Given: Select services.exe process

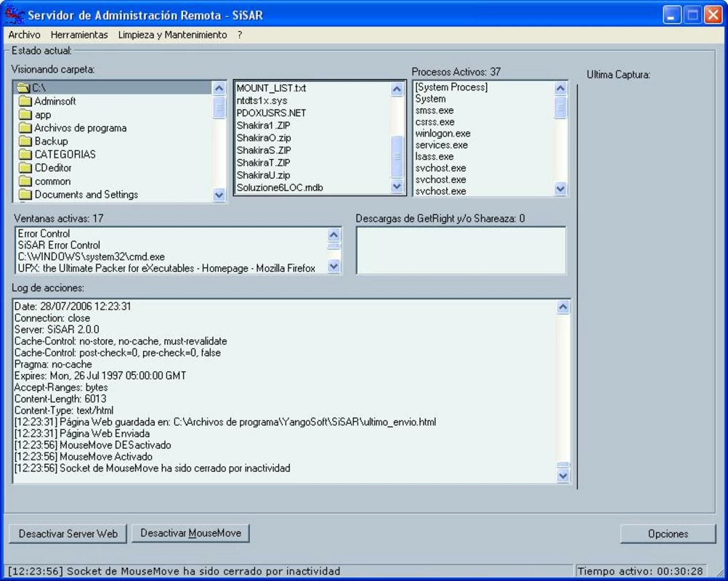Looking at the screenshot, I should 442,145.
